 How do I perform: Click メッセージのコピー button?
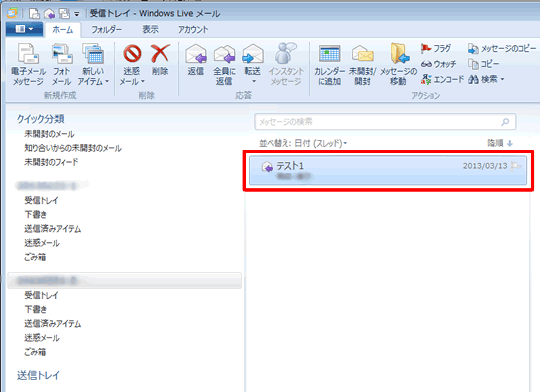[502, 49]
